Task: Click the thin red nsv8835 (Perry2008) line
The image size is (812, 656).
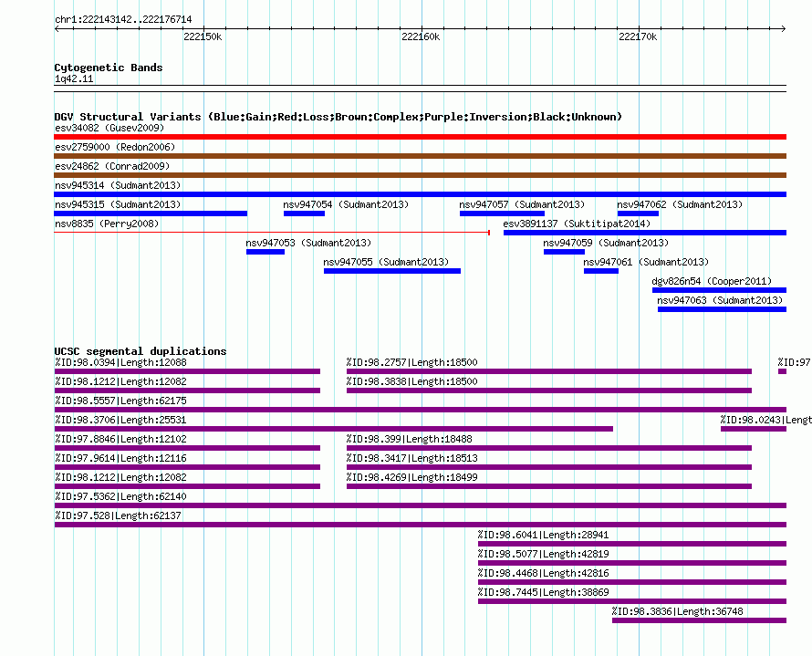Action: coord(272,233)
